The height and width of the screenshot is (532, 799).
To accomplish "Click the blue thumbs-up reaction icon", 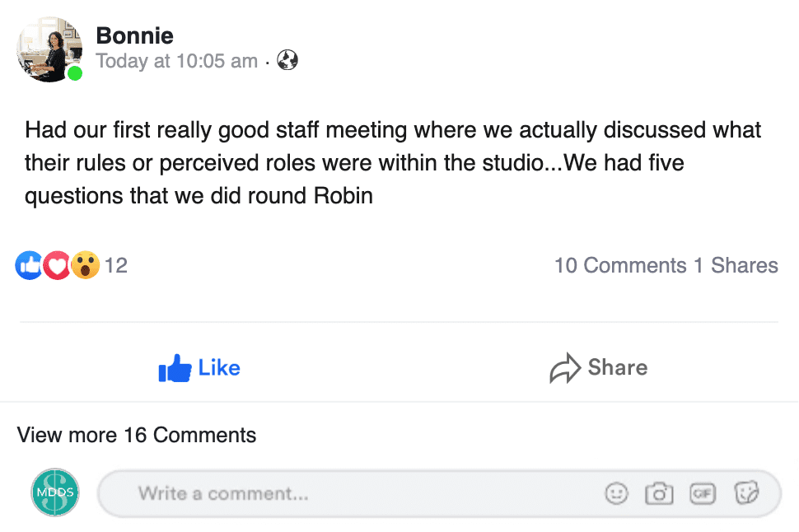I will 29,265.
